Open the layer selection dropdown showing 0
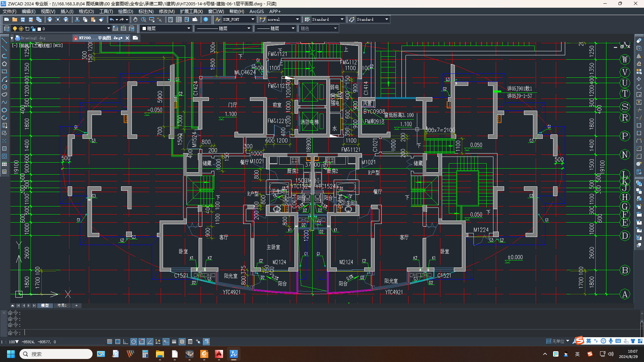The width and height of the screenshot is (644, 362). coord(108,28)
